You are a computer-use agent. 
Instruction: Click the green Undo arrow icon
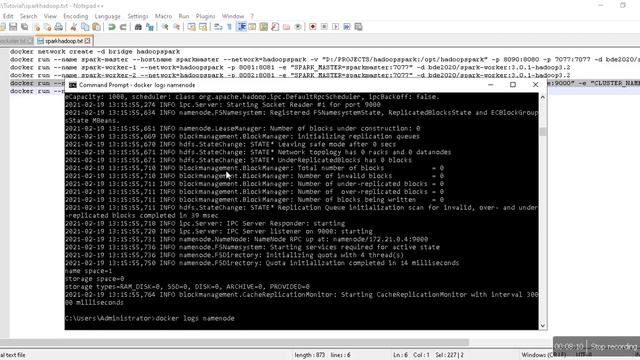click(x=111, y=27)
